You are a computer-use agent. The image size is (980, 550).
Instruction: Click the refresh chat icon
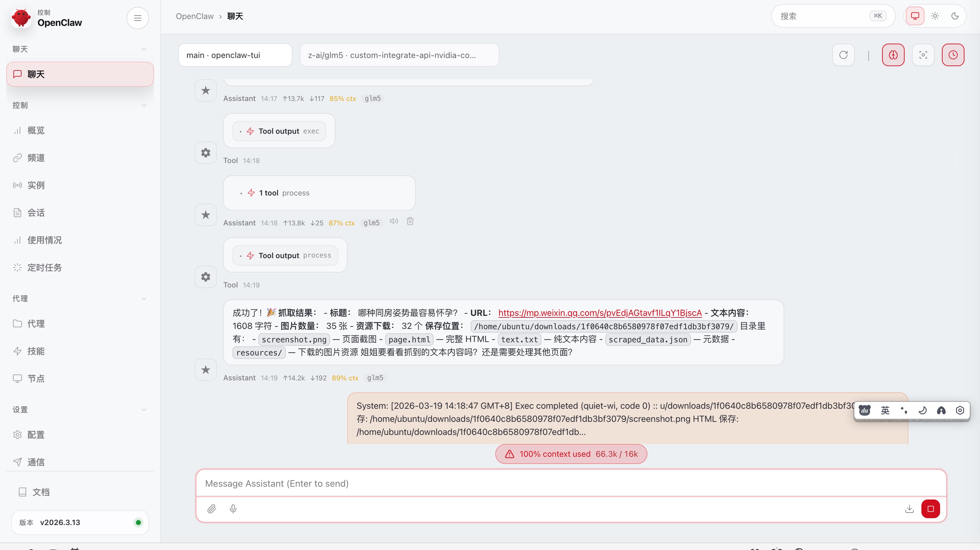click(843, 55)
